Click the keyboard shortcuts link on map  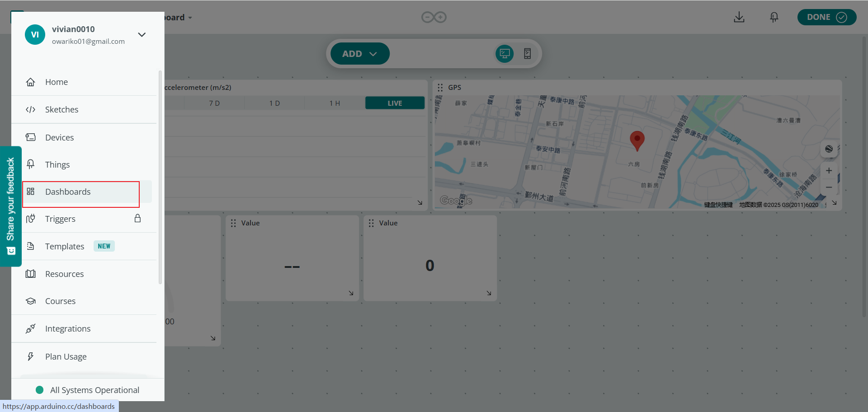click(718, 205)
